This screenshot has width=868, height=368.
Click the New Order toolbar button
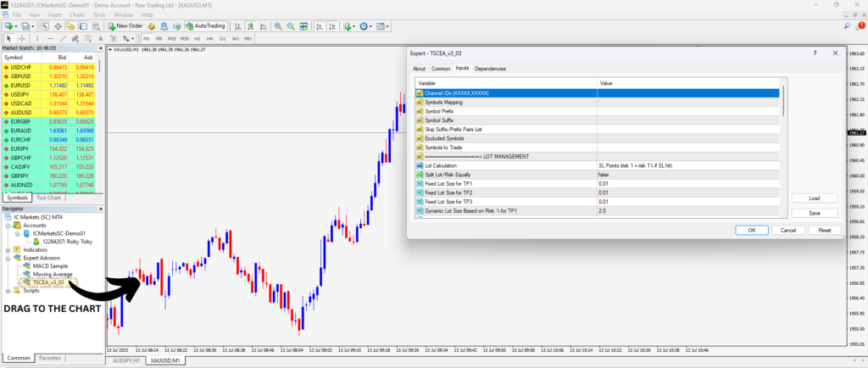(x=125, y=26)
